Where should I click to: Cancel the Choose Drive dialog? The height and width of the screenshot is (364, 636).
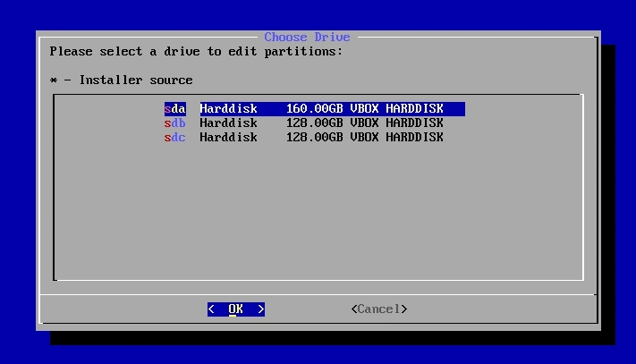[x=379, y=309]
